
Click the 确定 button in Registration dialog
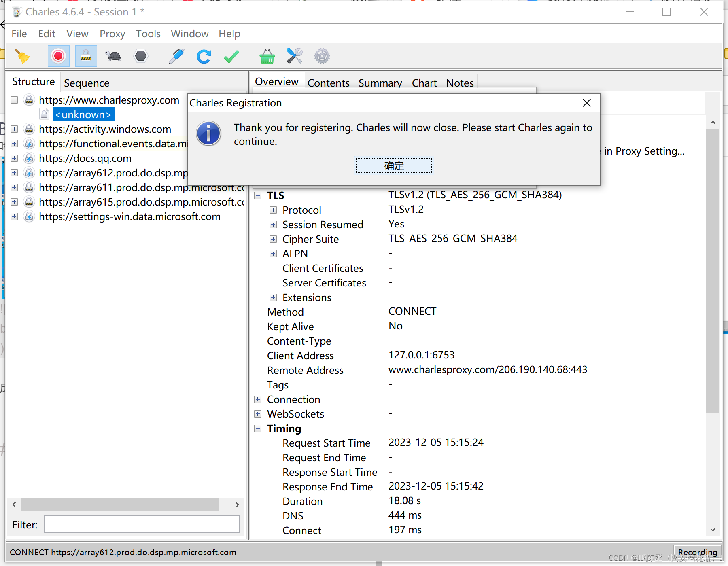coord(394,165)
